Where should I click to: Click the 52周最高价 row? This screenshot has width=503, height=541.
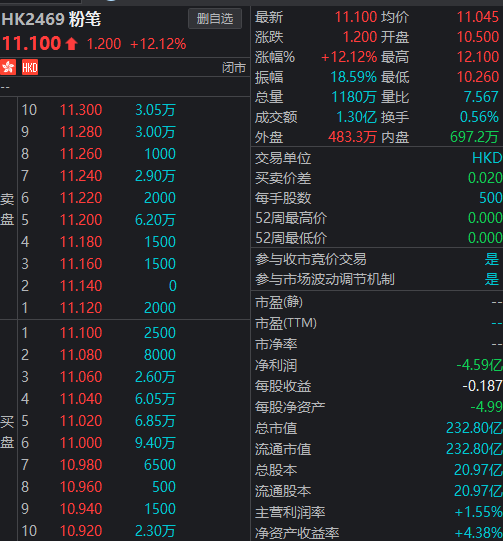(x=378, y=218)
